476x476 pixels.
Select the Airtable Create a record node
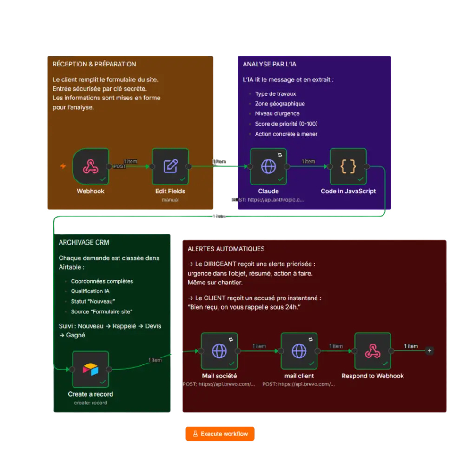[x=91, y=369]
